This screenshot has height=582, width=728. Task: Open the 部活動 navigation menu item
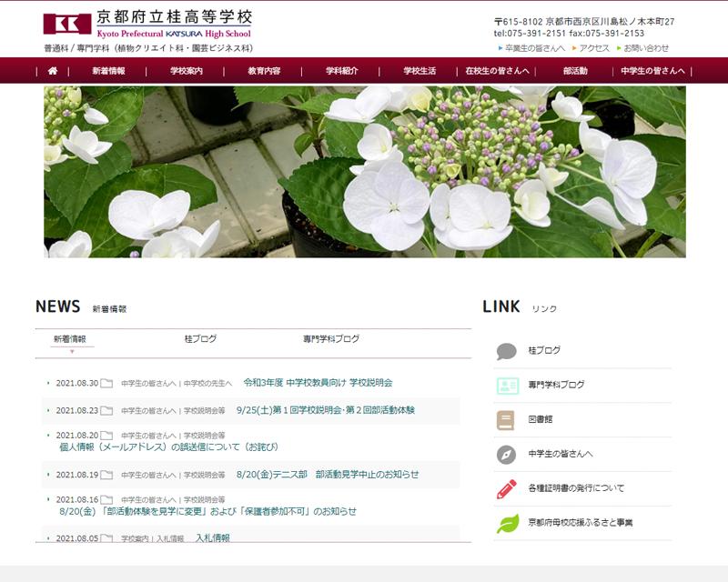(575, 71)
